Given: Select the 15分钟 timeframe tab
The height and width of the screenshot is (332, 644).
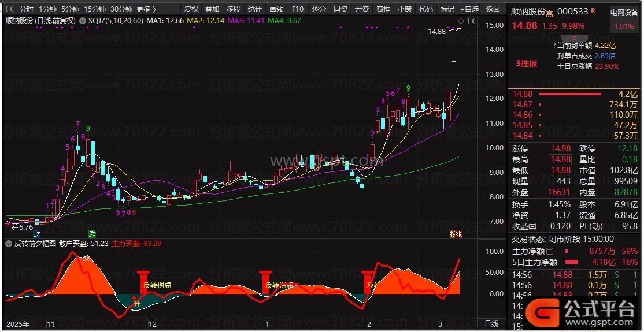Looking at the screenshot, I should (x=95, y=9).
